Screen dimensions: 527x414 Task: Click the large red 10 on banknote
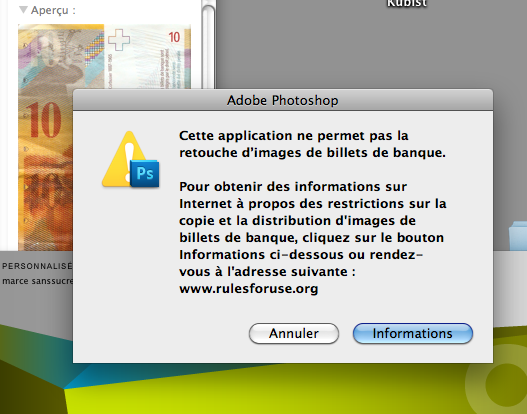click(x=44, y=120)
